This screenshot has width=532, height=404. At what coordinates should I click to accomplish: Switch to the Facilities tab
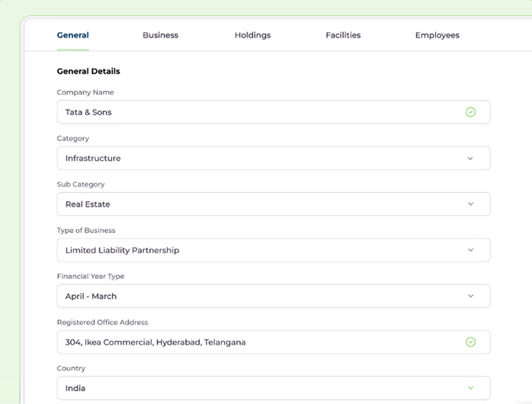(343, 35)
